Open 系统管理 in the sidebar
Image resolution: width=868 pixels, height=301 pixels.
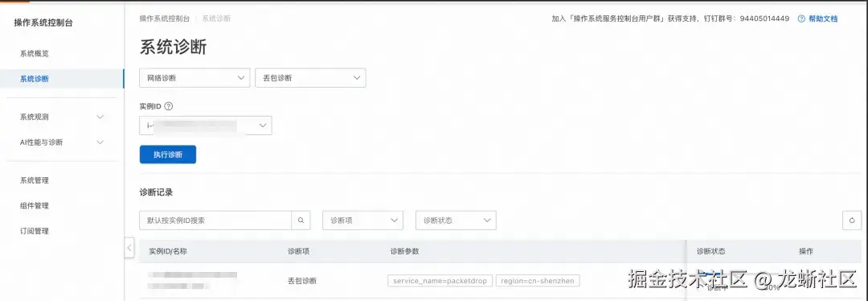(35, 181)
